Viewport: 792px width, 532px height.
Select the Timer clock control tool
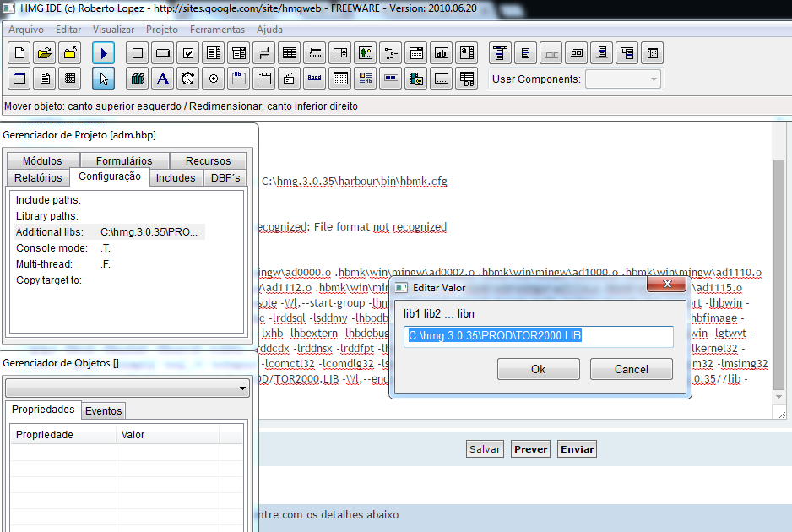click(x=188, y=79)
